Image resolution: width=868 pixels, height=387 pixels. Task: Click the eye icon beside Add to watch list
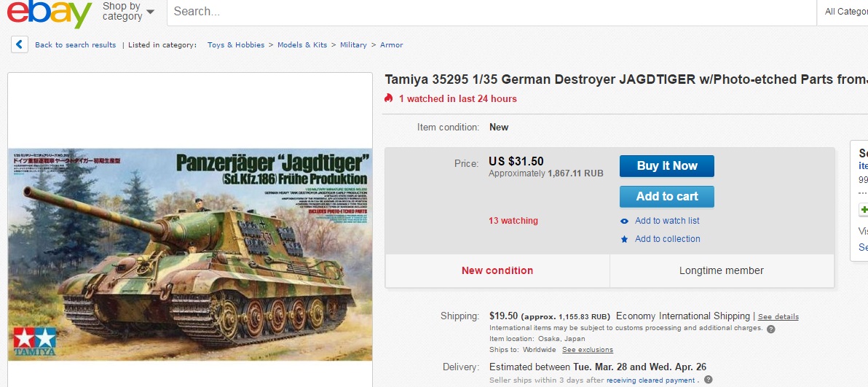click(x=625, y=222)
